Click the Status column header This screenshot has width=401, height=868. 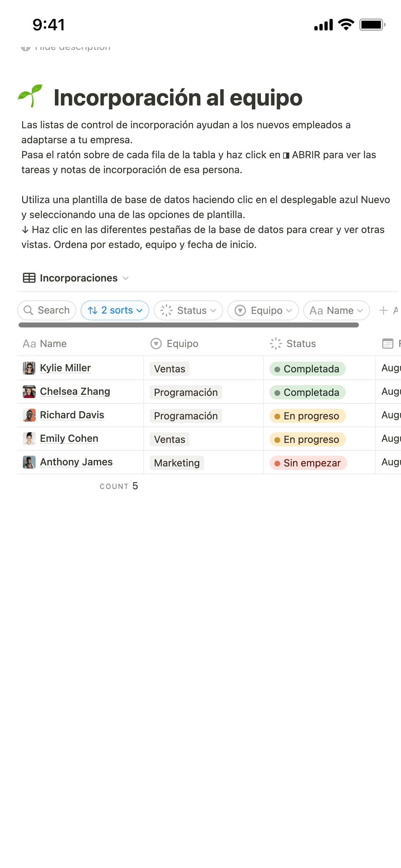301,344
